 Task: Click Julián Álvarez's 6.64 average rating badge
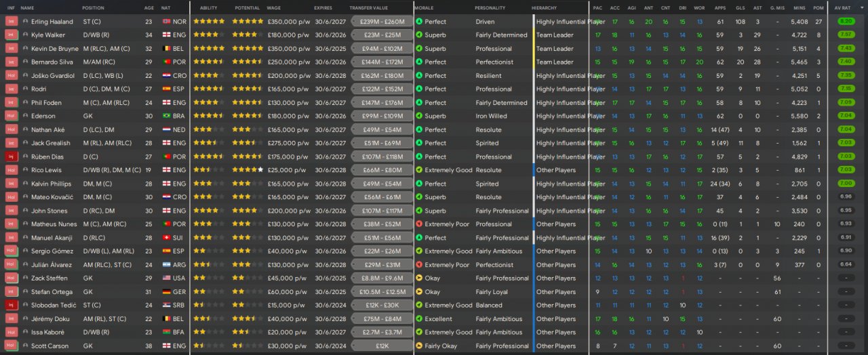tap(846, 264)
